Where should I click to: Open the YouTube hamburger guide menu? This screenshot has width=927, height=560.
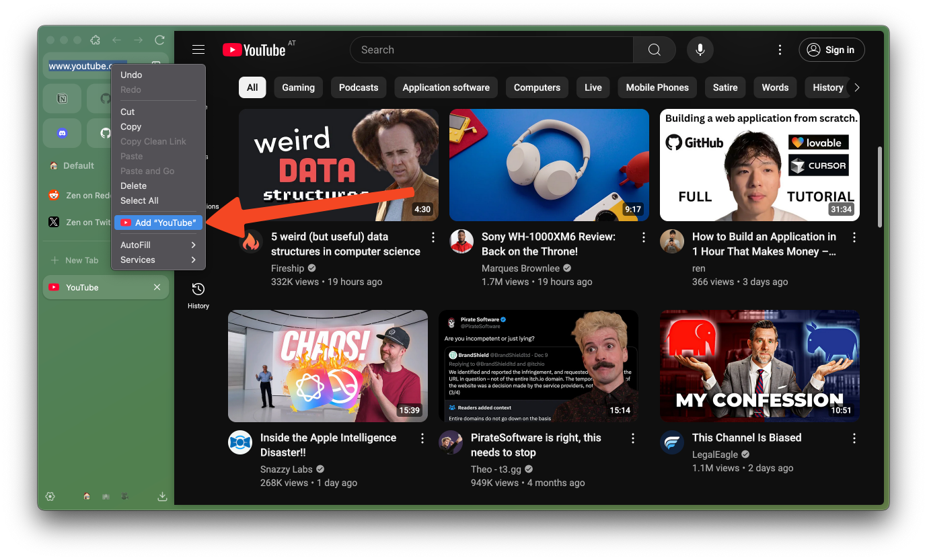[198, 50]
